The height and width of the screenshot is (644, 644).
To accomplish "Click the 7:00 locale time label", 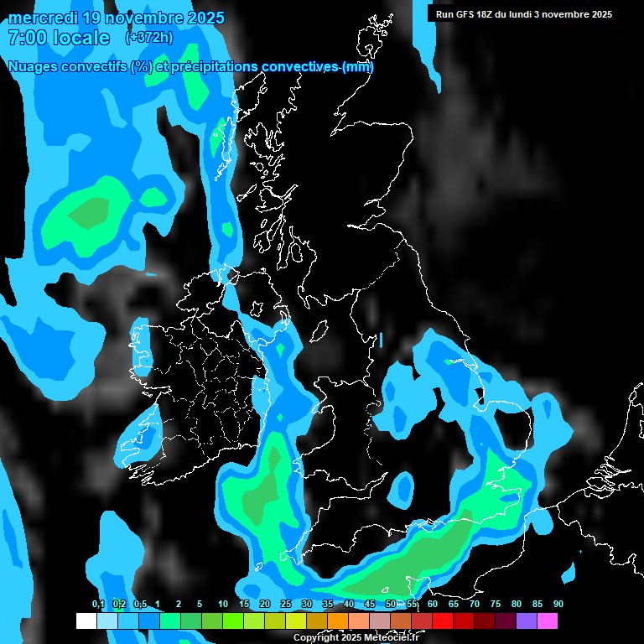I will [x=58, y=38].
